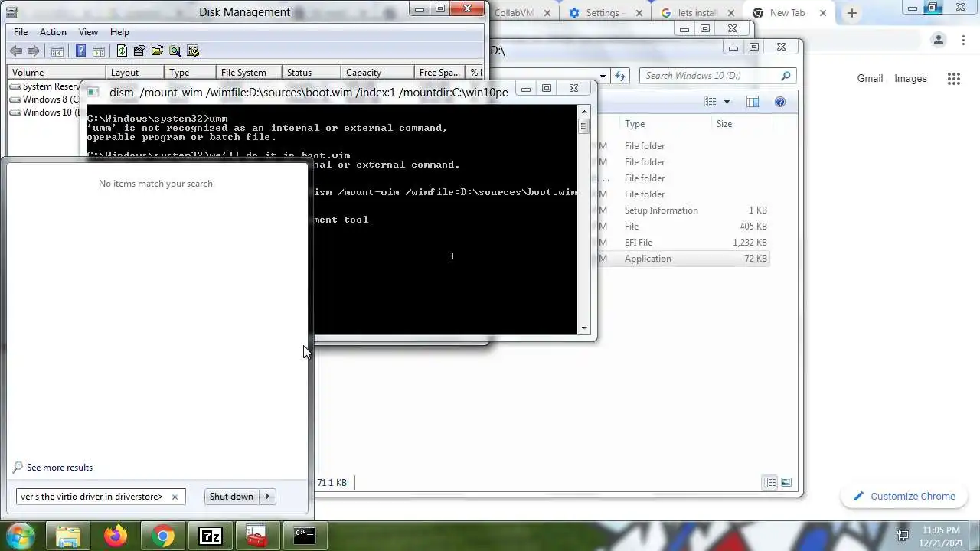
Task: Click See more results in Start menu
Action: pyautogui.click(x=59, y=468)
